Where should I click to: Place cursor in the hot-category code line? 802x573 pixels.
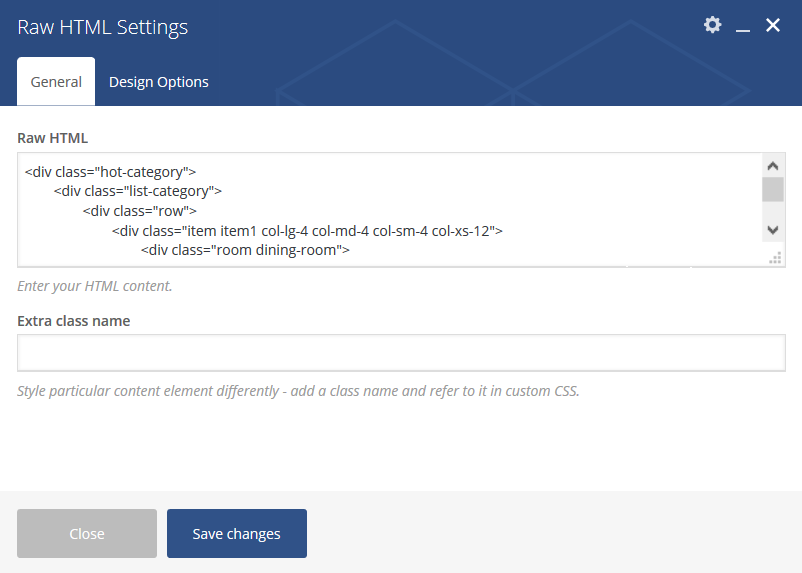[110, 172]
